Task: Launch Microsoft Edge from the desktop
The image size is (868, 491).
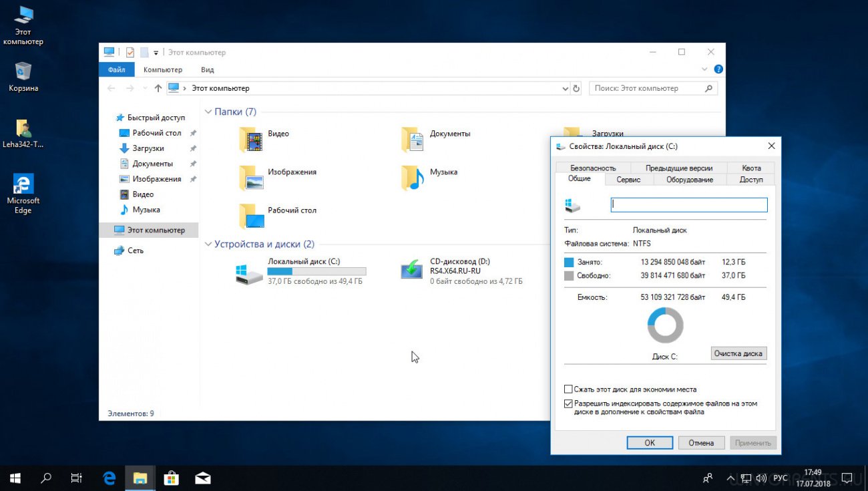Action: tap(23, 194)
